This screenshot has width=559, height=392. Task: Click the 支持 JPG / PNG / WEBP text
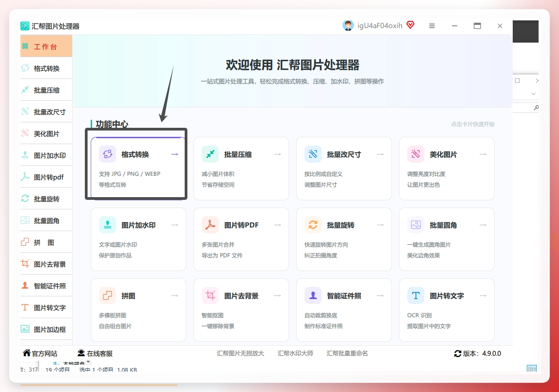pyautogui.click(x=130, y=174)
